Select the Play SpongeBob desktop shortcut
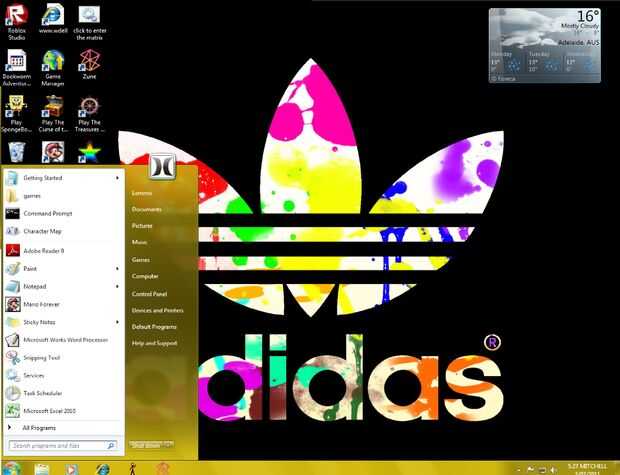The image size is (620, 475). point(17,114)
